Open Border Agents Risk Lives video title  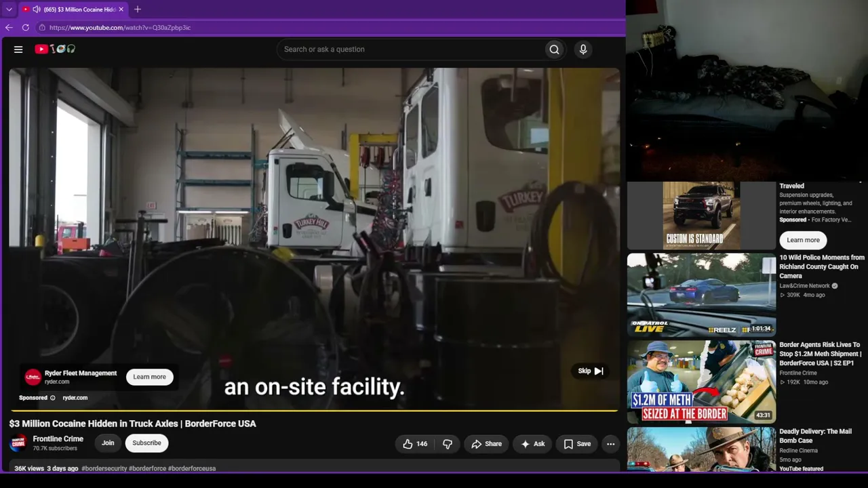click(x=821, y=354)
